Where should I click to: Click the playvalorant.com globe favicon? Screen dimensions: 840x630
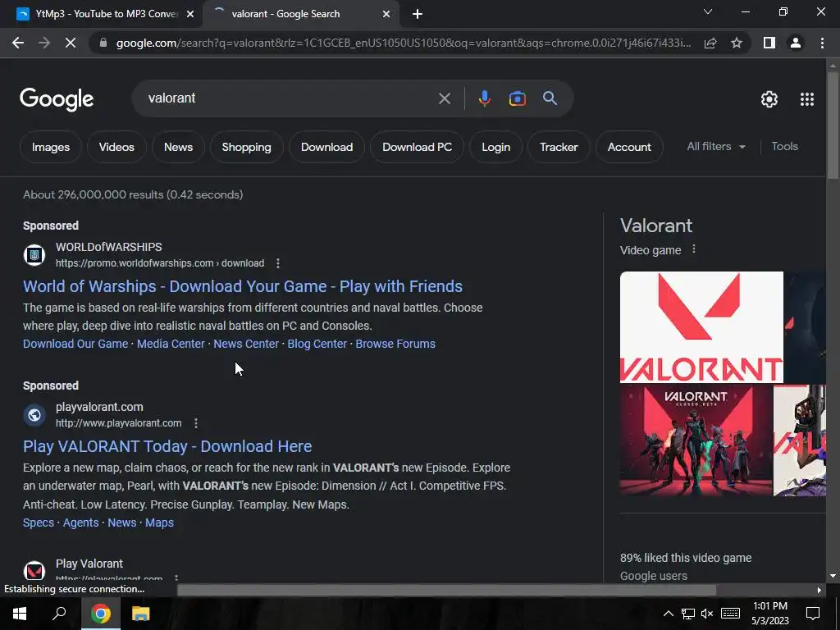coord(34,414)
